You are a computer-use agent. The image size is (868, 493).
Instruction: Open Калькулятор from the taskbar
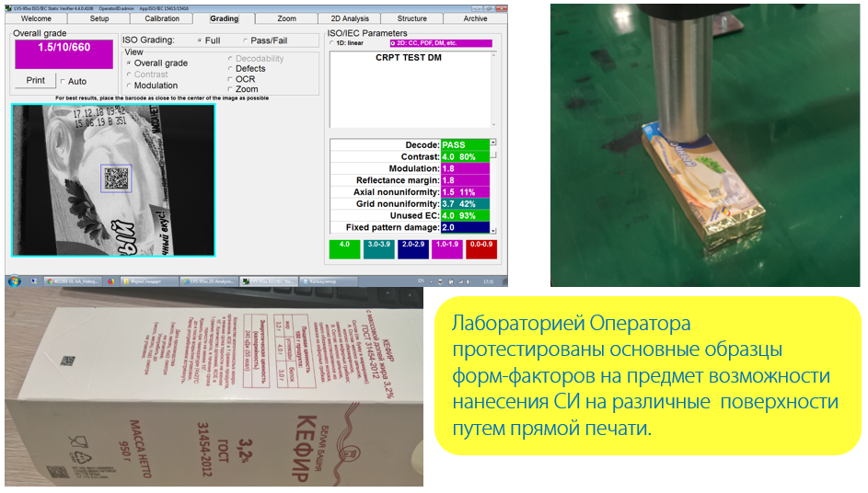tap(327, 281)
